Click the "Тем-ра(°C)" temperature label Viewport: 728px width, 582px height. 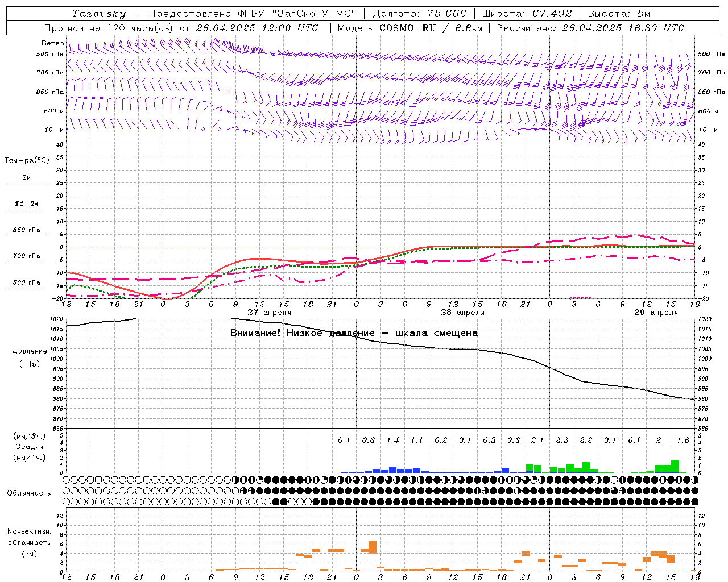click(27, 161)
